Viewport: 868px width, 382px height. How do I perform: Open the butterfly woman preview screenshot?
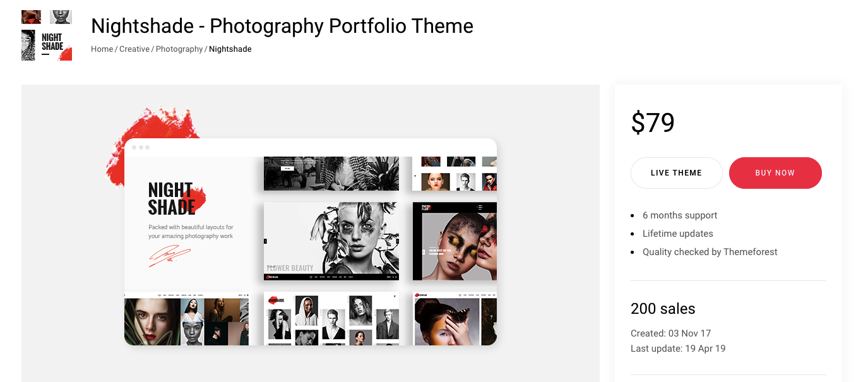(455, 319)
